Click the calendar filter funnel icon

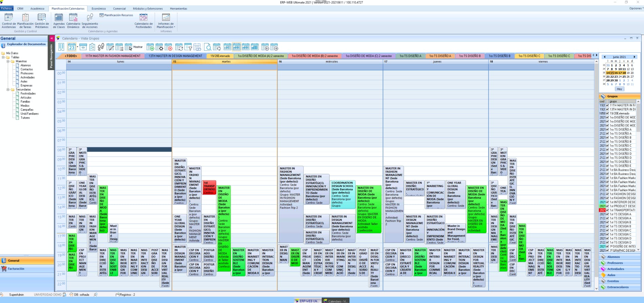coord(188,47)
